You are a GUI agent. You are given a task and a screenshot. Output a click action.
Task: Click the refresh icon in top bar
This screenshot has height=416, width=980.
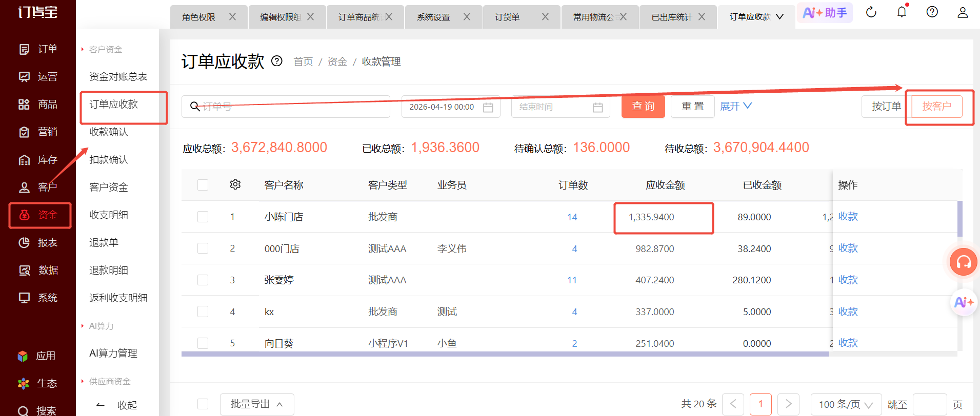point(871,12)
